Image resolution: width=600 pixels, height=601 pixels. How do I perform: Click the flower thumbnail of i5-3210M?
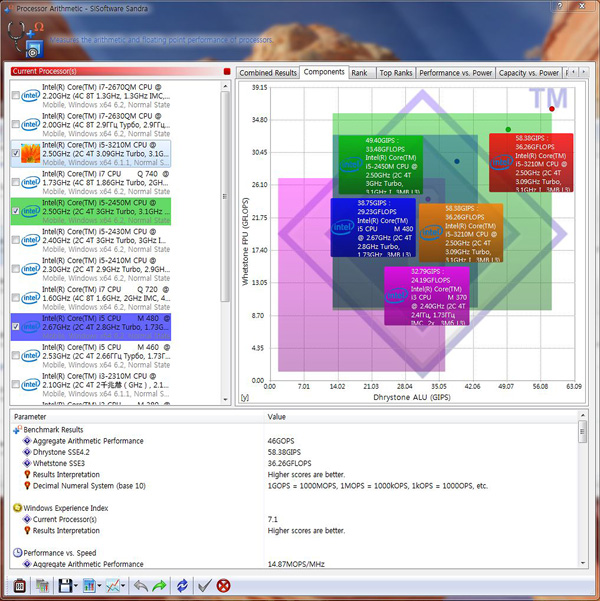(x=31, y=153)
